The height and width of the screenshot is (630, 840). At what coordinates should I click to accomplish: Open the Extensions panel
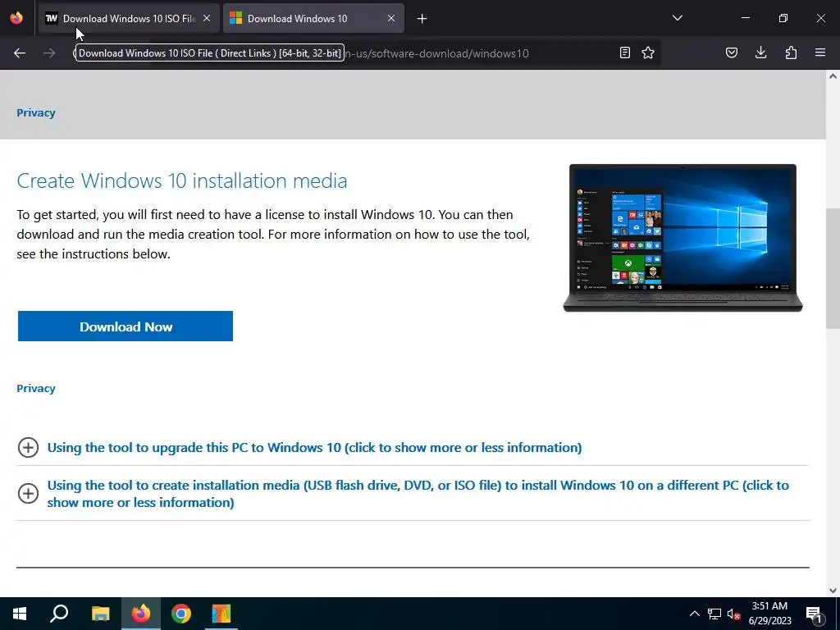coord(791,52)
